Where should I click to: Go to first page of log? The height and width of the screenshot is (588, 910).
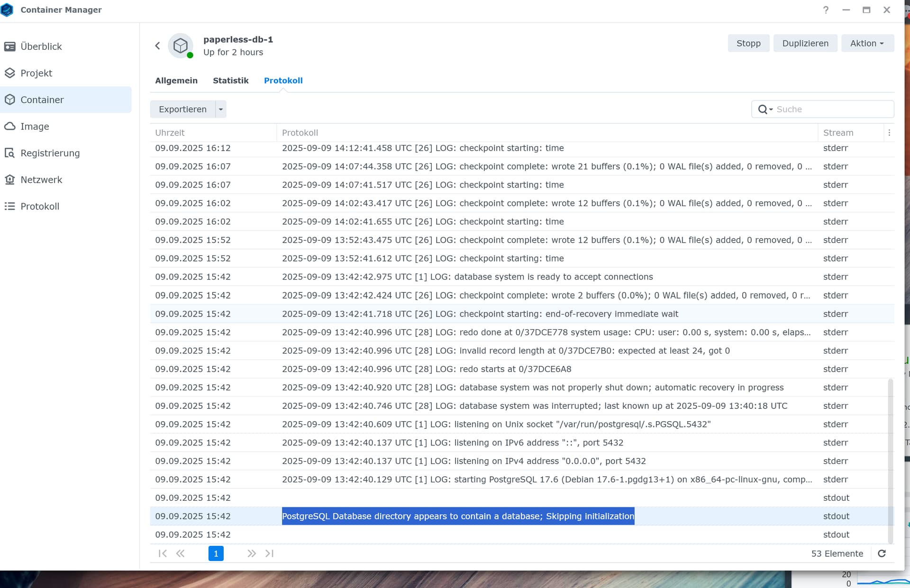point(163,553)
